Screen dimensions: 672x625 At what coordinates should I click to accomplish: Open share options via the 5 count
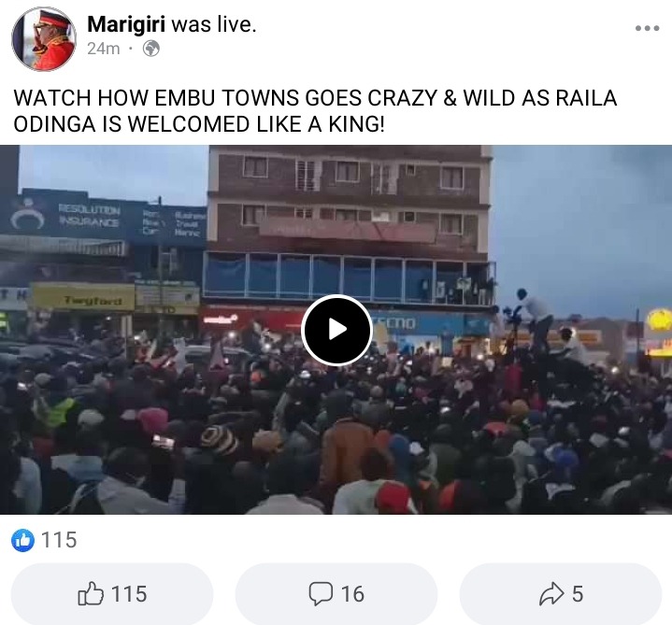[578, 594]
